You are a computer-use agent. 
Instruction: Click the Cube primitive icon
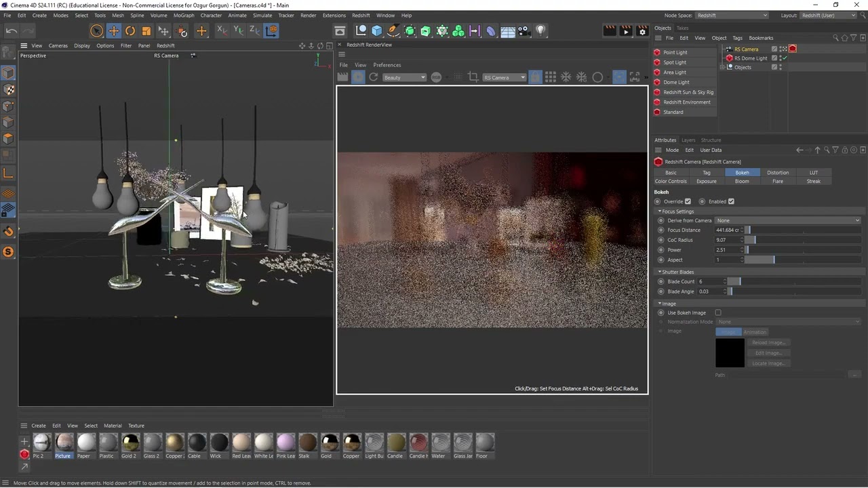[377, 30]
